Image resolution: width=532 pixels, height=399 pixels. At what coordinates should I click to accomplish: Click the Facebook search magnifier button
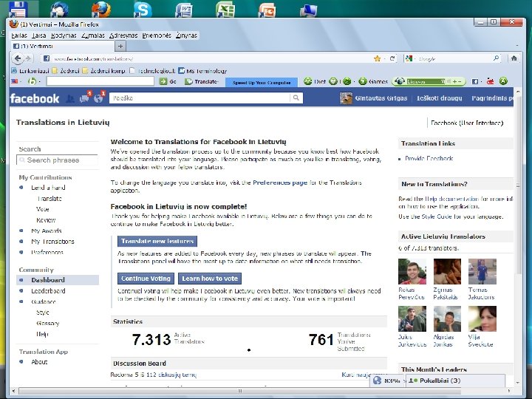[296, 98]
